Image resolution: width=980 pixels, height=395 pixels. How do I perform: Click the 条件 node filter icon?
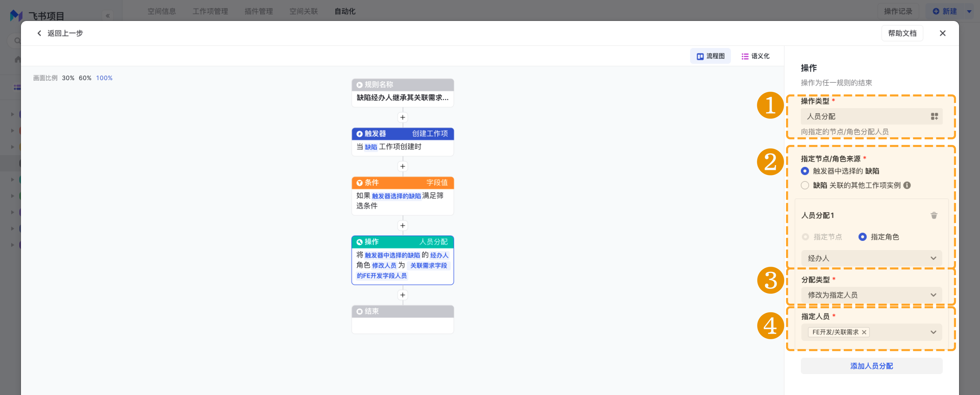359,183
